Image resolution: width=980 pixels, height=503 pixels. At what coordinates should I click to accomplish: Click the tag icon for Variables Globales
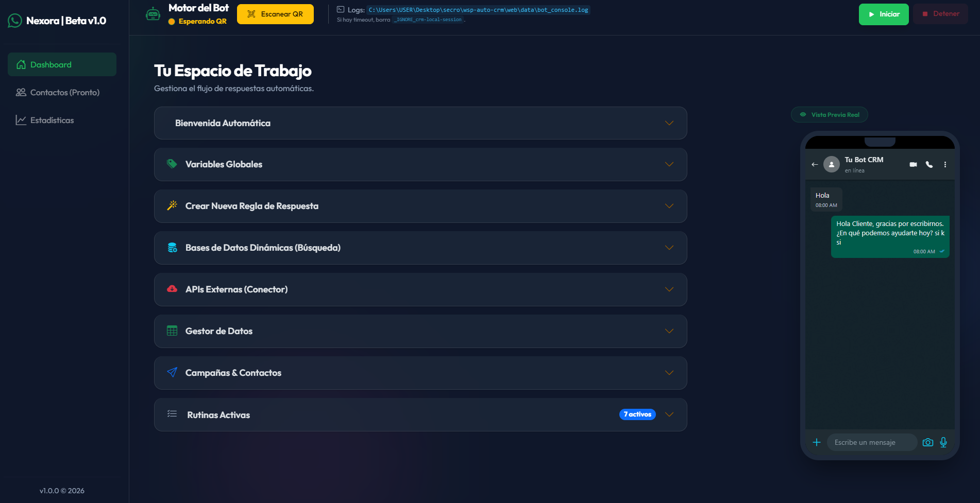point(172,164)
